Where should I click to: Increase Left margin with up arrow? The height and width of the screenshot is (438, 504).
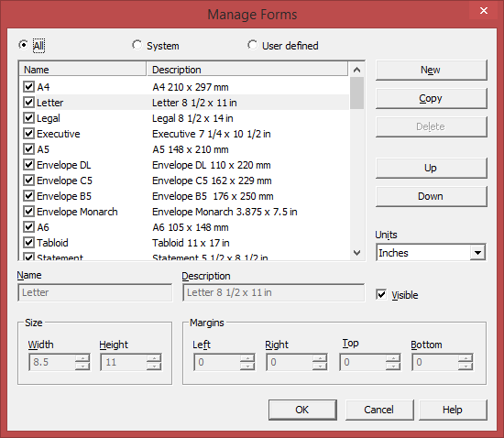click(x=247, y=358)
